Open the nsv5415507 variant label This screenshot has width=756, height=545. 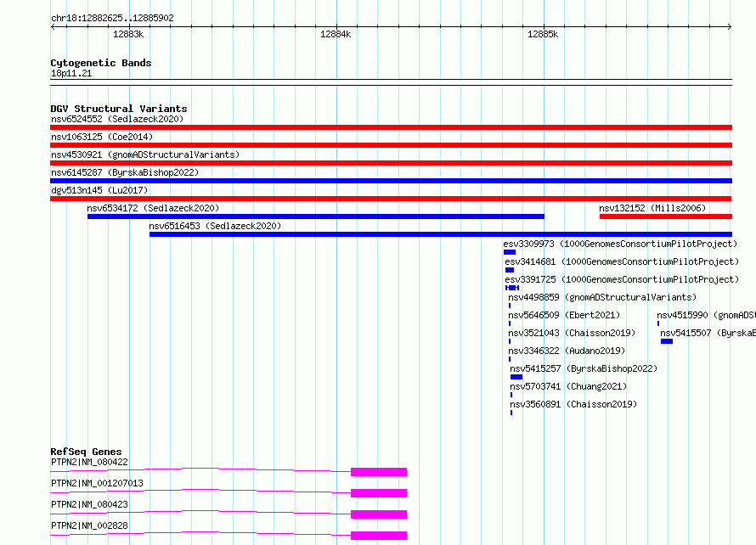pos(708,333)
